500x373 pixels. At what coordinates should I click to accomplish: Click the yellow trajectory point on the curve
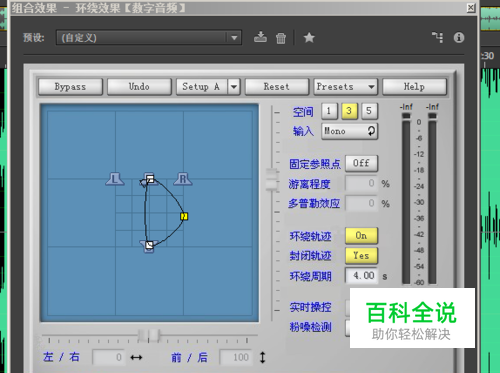(184, 216)
